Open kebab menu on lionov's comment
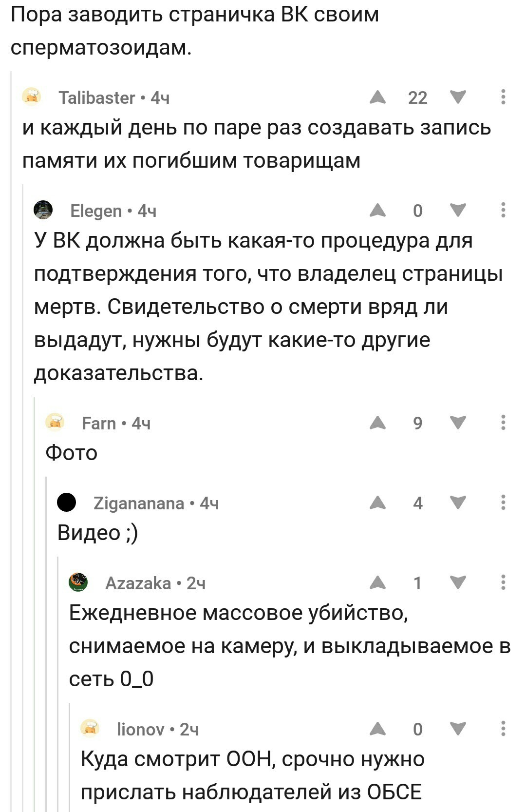Image resolution: width=526 pixels, height=812 pixels. (x=503, y=729)
